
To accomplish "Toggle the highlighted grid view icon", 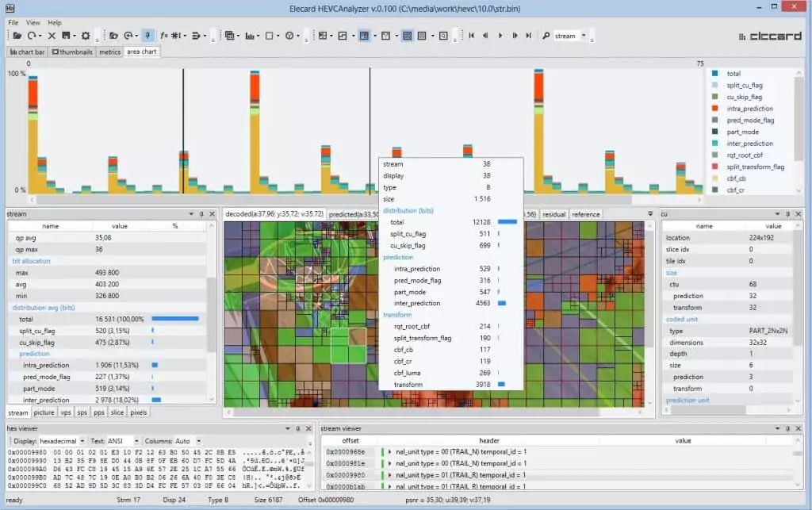I will [x=408, y=36].
